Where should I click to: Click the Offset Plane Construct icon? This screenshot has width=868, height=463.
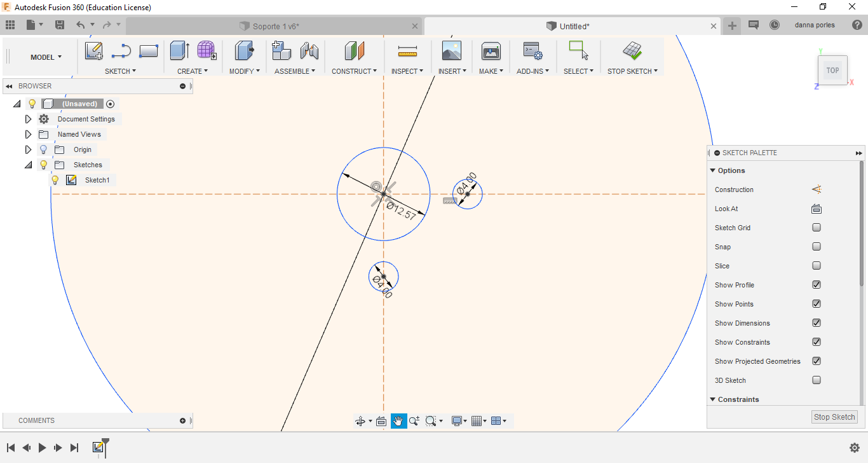[x=354, y=51]
